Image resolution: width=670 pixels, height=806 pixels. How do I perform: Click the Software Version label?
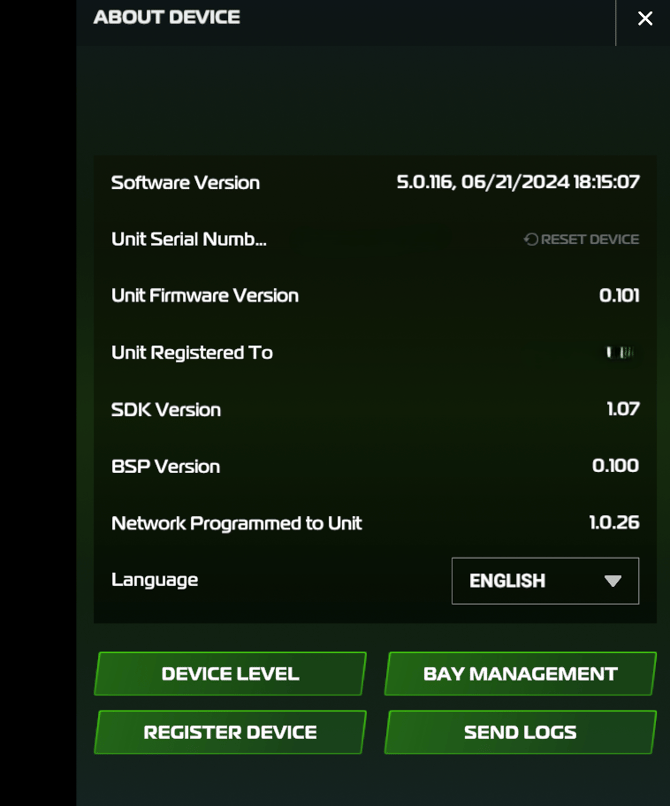coord(185,183)
